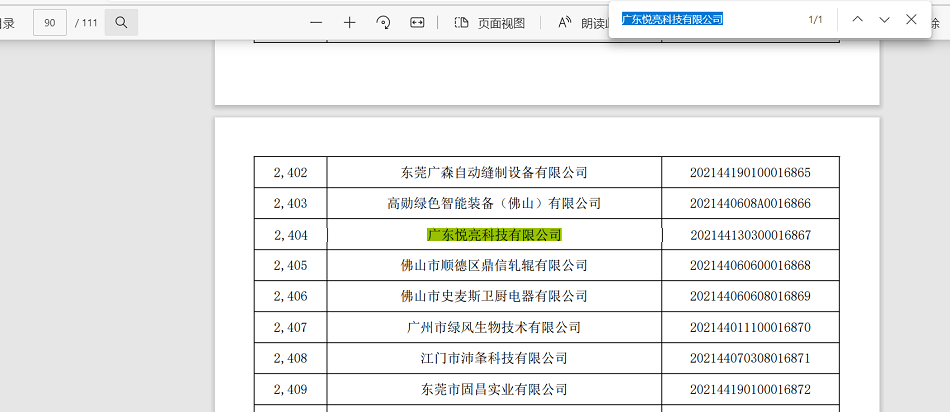Screen dimensions: 950x412
Task: Click the cell 广州市绿风生物技术有限公司
Action: [494, 328]
